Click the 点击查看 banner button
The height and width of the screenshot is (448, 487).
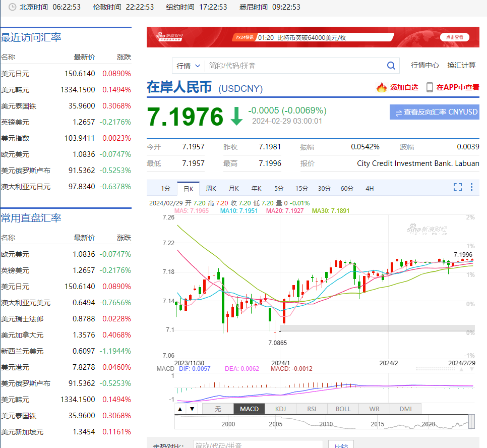point(455,37)
